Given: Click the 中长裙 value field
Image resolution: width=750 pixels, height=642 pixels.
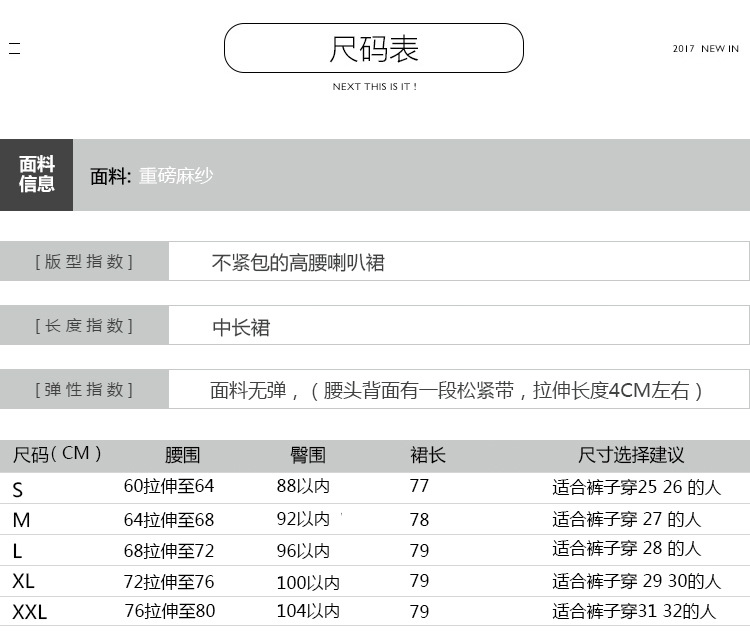Looking at the screenshot, I should 241,327.
